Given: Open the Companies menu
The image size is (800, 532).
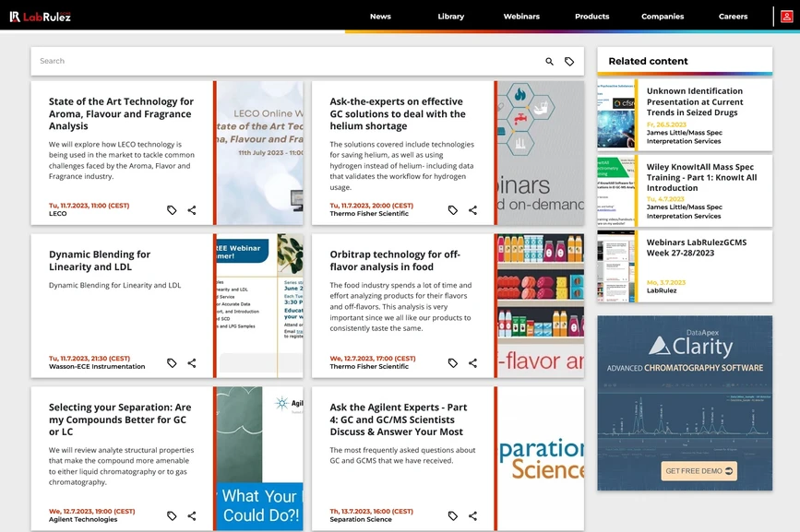Looking at the screenshot, I should click(663, 17).
